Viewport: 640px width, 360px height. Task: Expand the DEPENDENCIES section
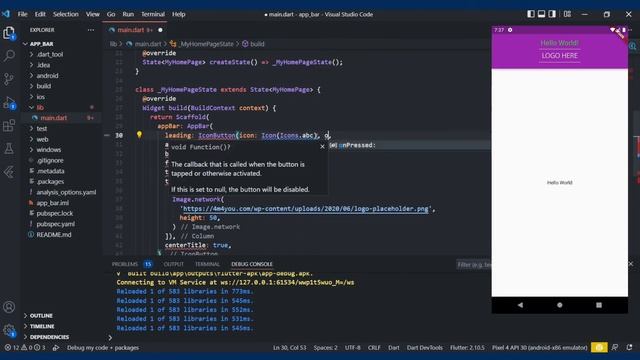(x=49, y=337)
